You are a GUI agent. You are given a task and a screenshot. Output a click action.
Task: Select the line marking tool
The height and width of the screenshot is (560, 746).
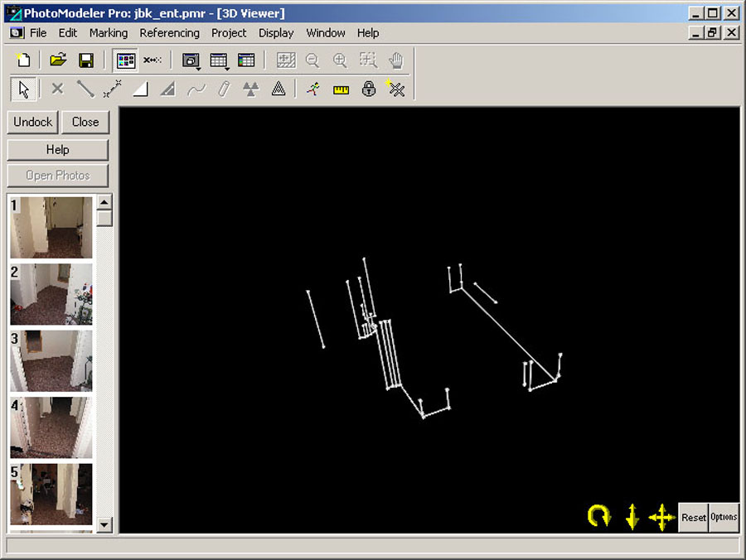point(85,89)
